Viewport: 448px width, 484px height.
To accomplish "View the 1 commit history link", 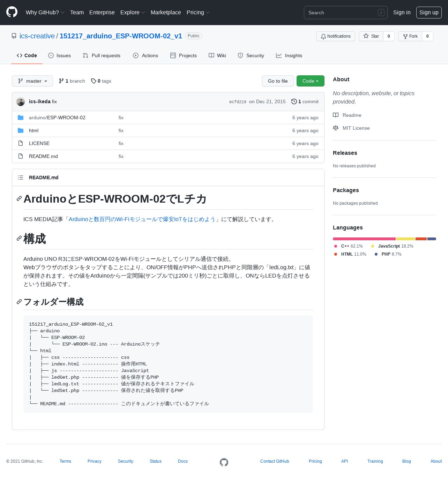I will (x=305, y=101).
